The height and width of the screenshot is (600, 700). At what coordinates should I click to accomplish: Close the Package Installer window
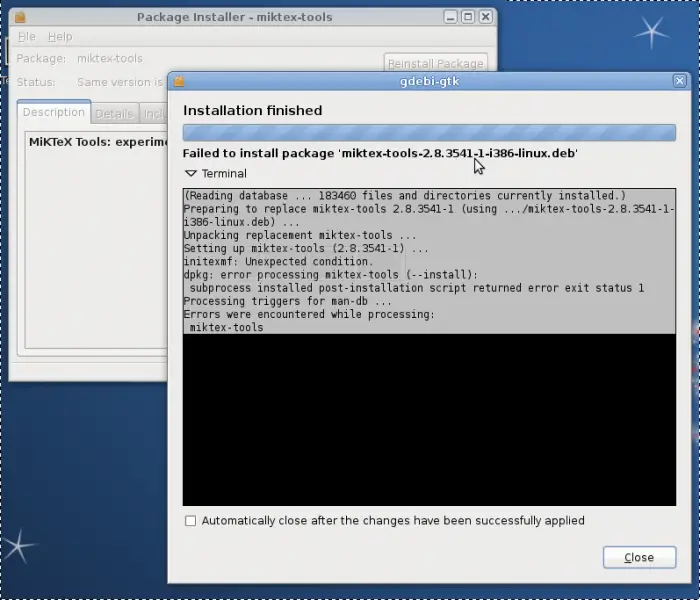point(486,17)
